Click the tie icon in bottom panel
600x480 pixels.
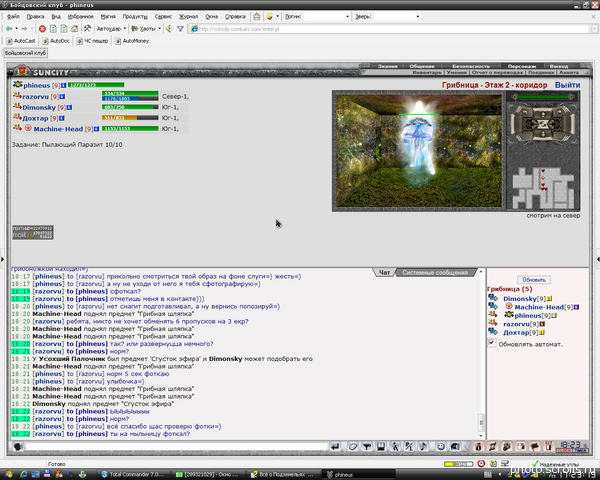coord(479,446)
